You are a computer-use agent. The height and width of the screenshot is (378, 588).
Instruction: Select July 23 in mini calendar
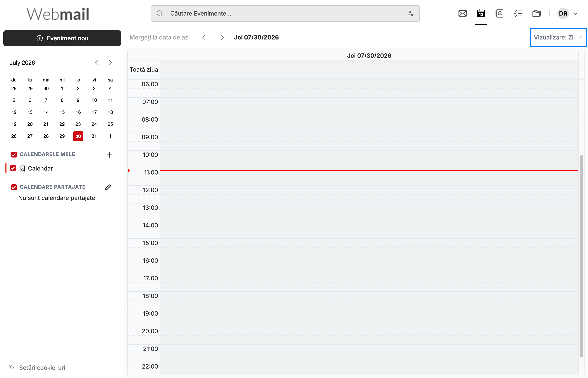click(78, 124)
